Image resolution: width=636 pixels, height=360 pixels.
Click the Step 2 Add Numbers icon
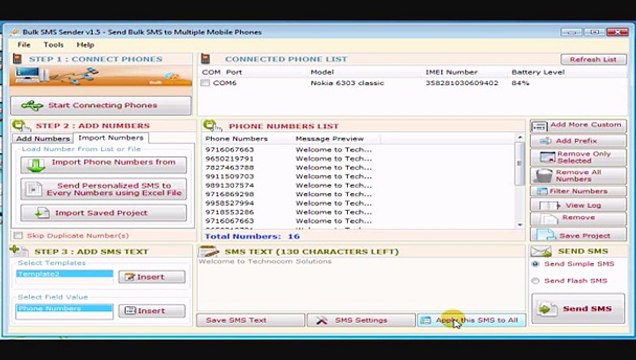(21, 126)
